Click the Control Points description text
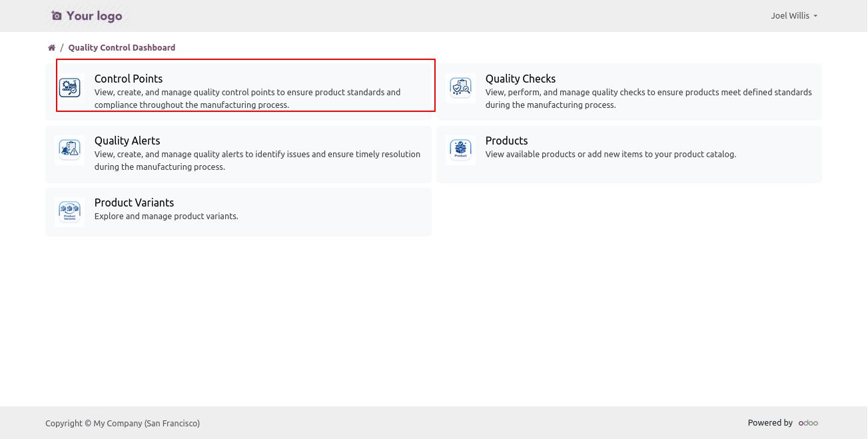 point(247,99)
